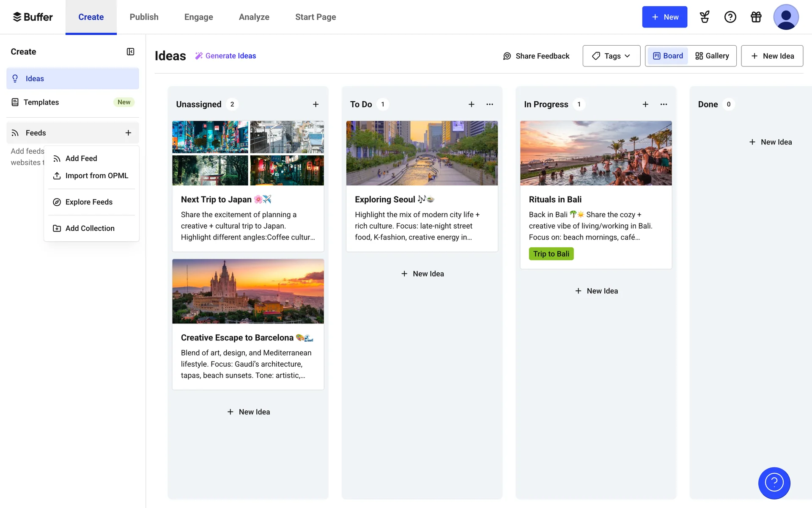Collapse the Create sidebar panel icon
The height and width of the screenshot is (508, 812).
(x=130, y=52)
